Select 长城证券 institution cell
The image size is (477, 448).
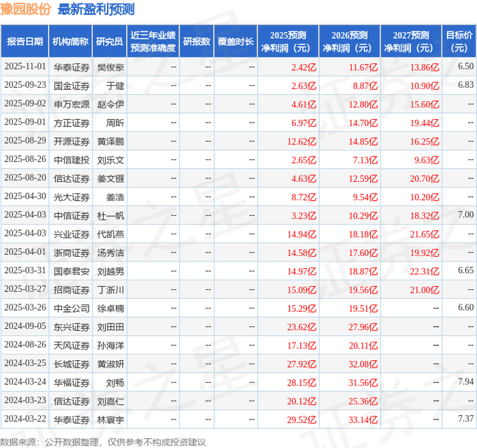click(x=72, y=364)
